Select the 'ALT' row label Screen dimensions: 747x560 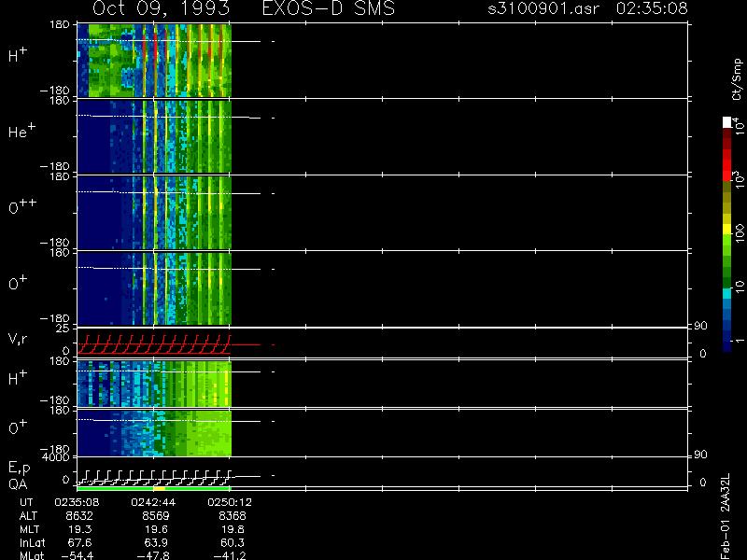(x=28, y=516)
